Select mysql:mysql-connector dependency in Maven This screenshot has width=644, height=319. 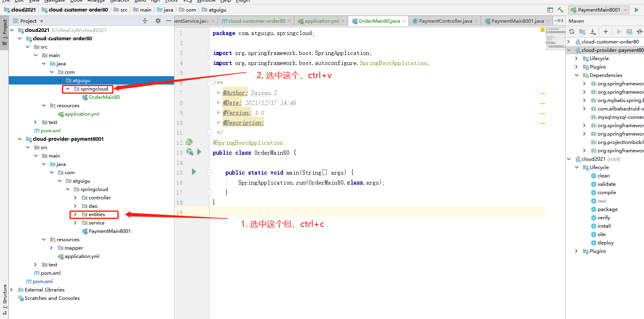pos(617,117)
